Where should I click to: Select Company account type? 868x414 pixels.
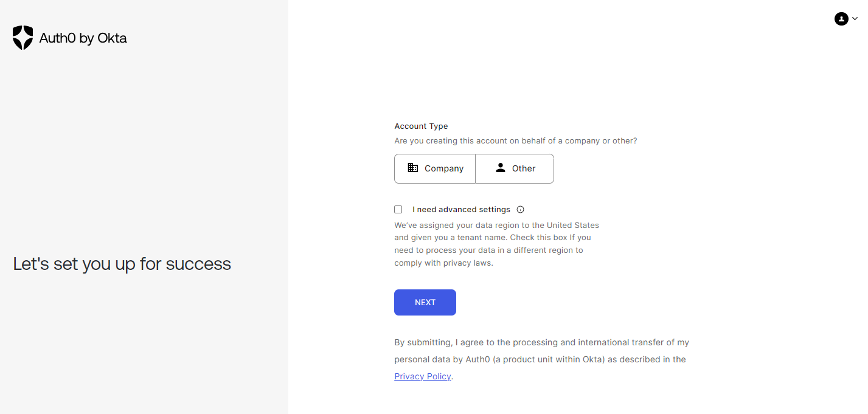[435, 168]
